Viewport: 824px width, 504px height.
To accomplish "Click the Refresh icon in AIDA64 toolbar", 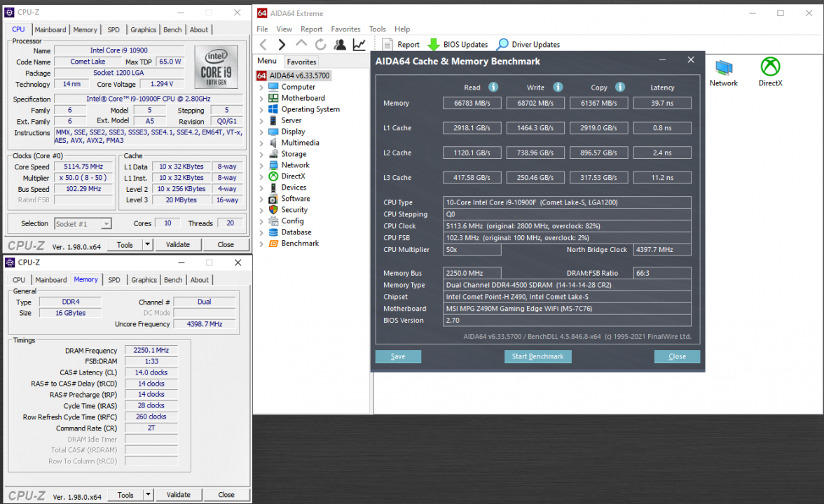I will 320,45.
